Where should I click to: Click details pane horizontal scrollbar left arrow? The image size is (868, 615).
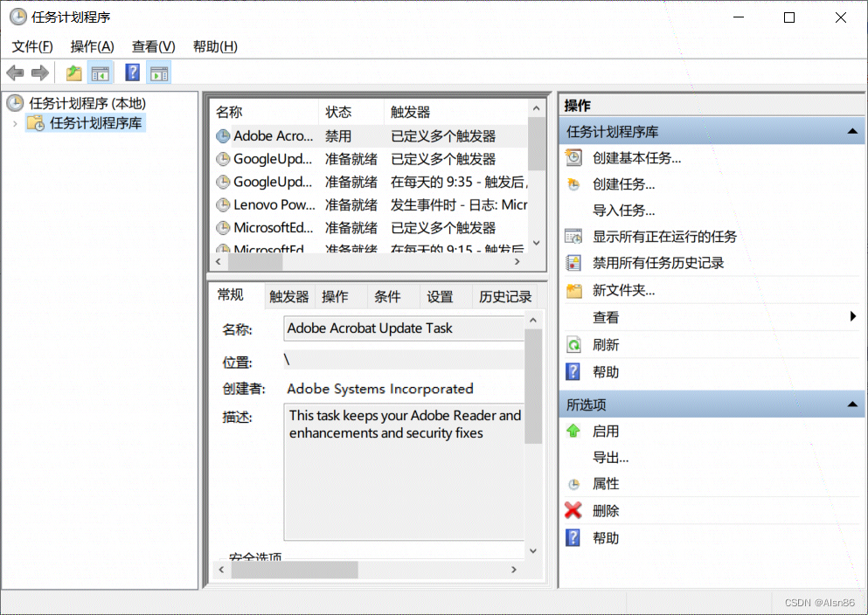pyautogui.click(x=221, y=569)
